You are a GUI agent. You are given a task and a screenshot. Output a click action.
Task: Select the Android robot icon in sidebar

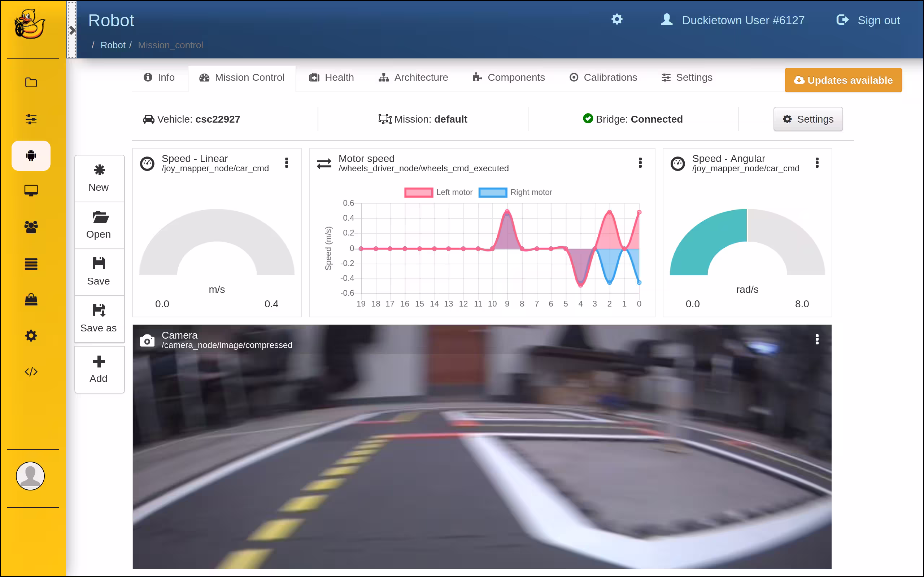coord(31,156)
